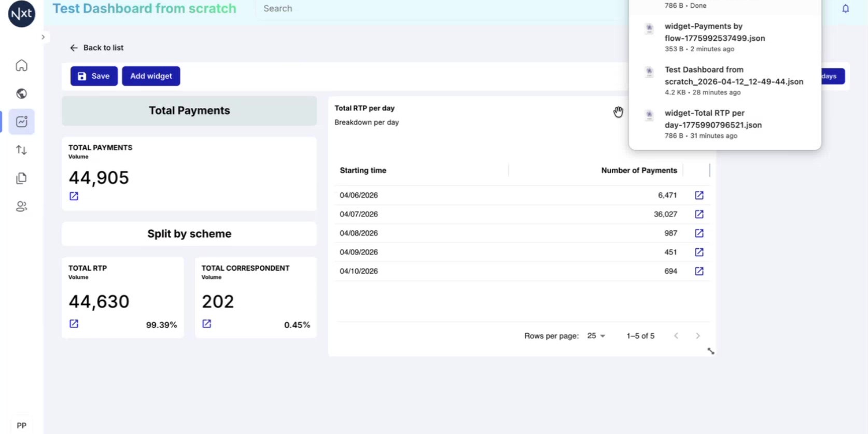Click the Breakdown per day subtitle
Viewport: 868px width, 434px height.
(367, 122)
